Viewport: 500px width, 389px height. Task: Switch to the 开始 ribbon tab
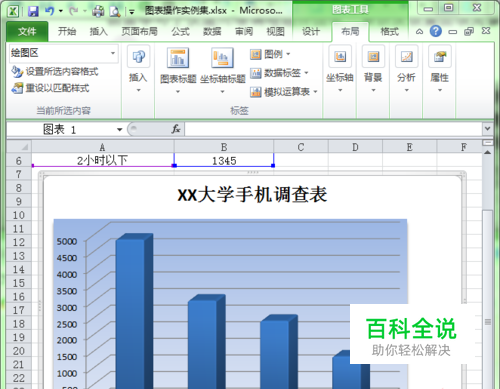coord(67,31)
